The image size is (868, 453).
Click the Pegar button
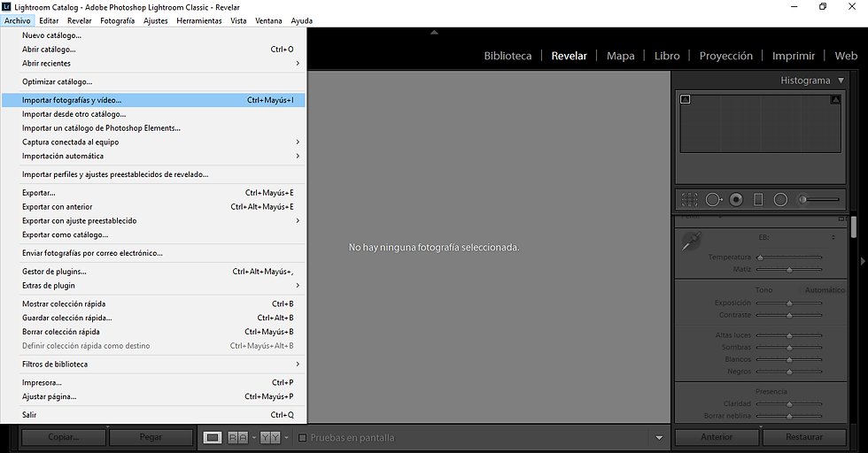[x=151, y=437]
